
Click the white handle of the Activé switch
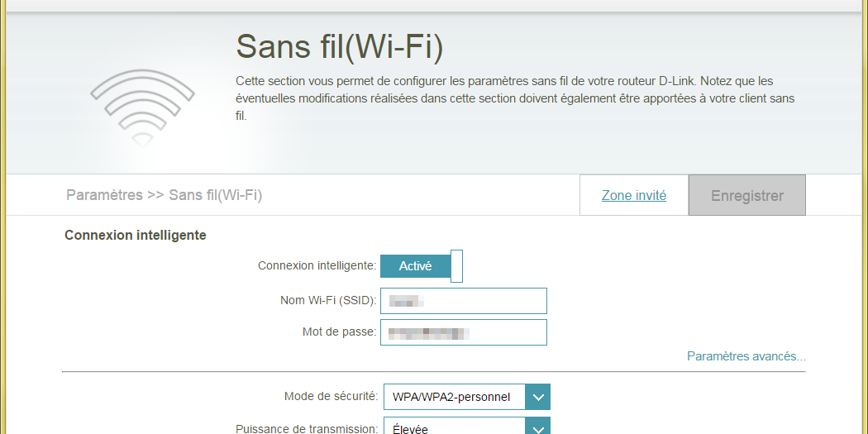coord(456,266)
